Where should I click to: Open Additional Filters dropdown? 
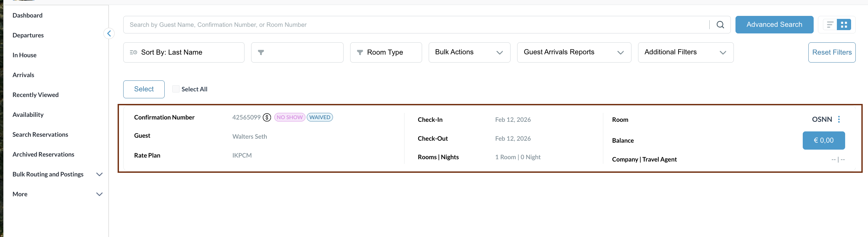tap(685, 53)
